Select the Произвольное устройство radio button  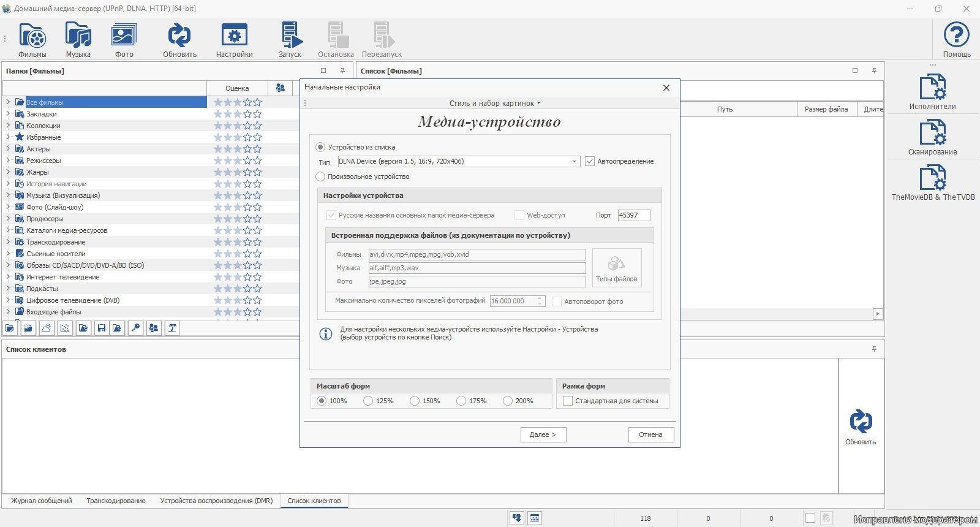320,176
